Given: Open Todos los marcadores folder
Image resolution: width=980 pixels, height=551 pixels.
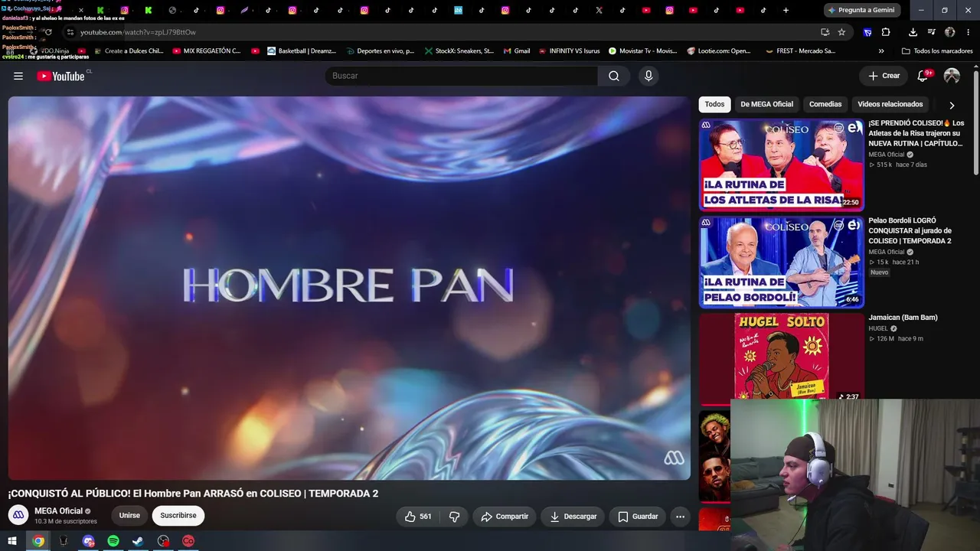Looking at the screenshot, I should click(x=937, y=51).
